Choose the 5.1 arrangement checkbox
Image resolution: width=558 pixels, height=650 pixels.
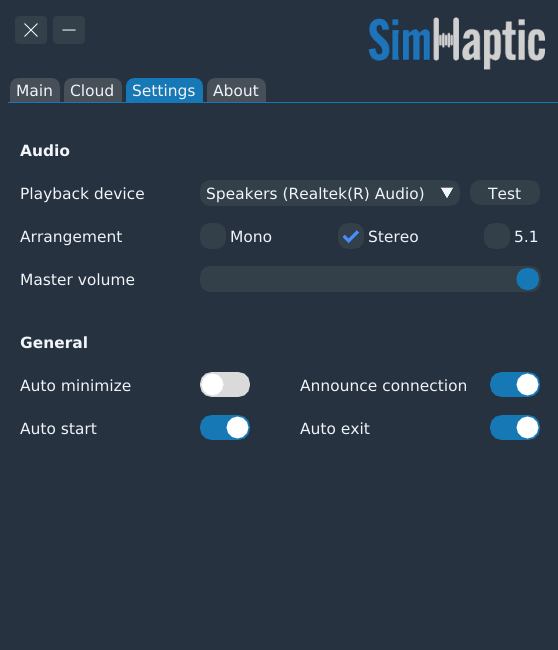(x=497, y=236)
